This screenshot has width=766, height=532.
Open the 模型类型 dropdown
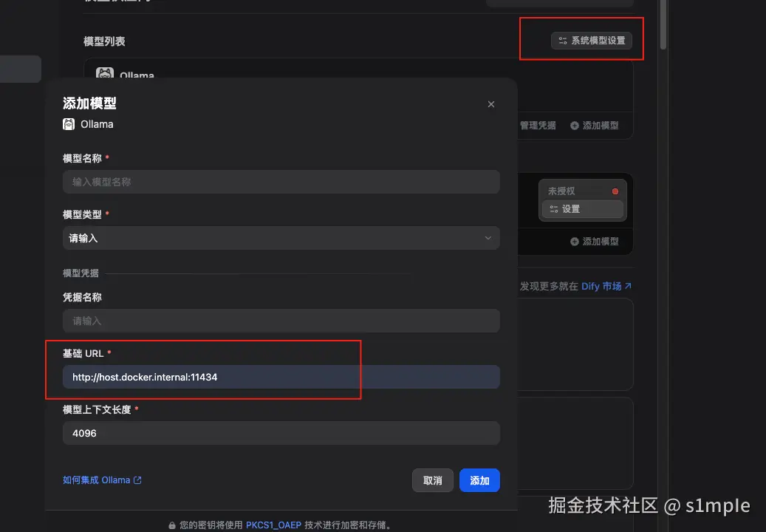tap(281, 238)
